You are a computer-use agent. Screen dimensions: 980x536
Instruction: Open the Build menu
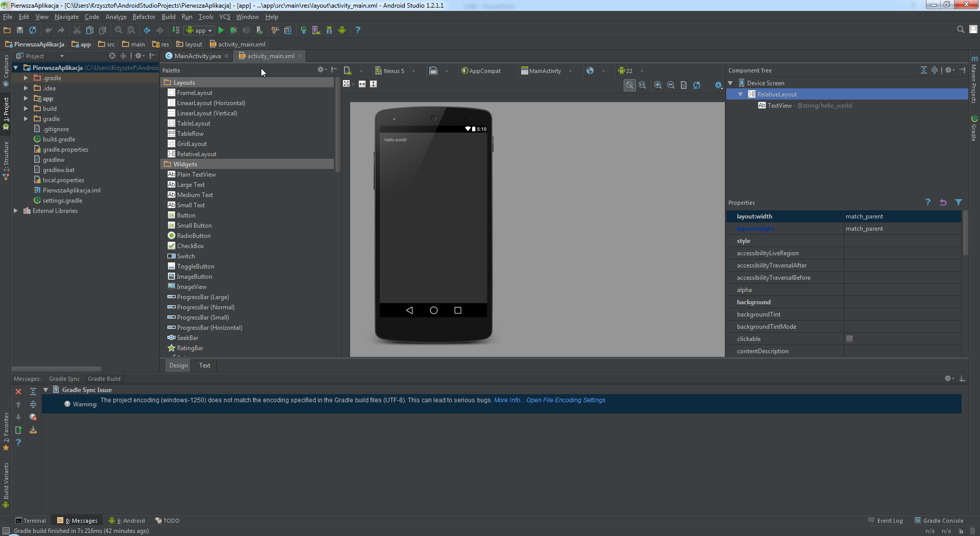pos(168,17)
